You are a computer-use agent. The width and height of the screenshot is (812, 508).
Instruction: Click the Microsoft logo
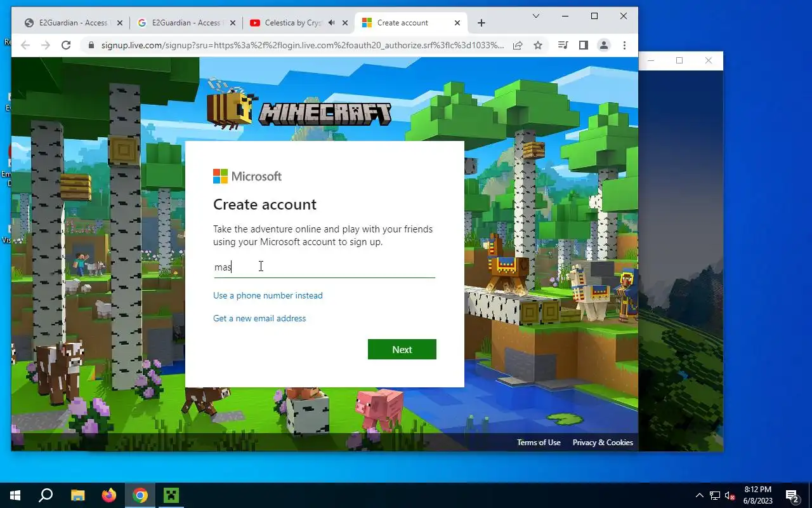pyautogui.click(x=247, y=177)
